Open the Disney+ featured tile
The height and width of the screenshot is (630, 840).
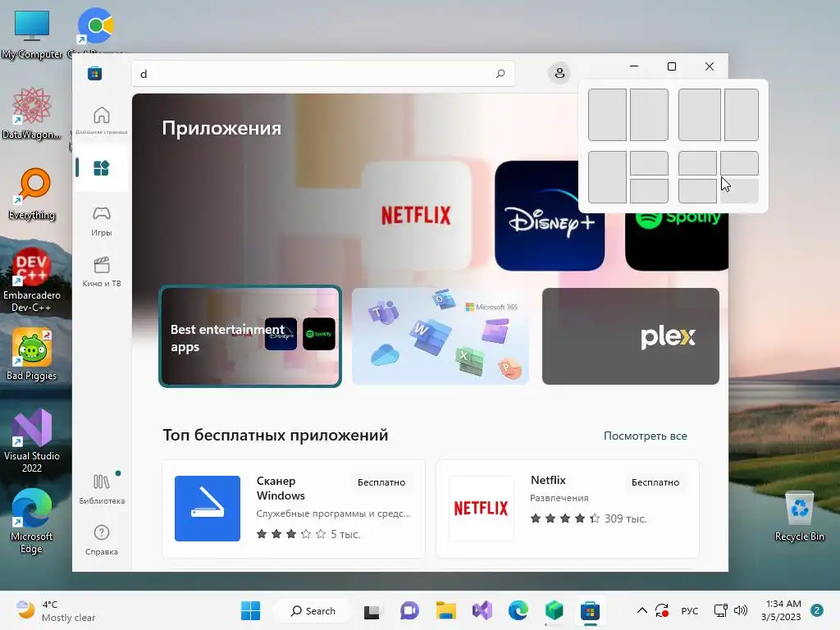tap(550, 216)
